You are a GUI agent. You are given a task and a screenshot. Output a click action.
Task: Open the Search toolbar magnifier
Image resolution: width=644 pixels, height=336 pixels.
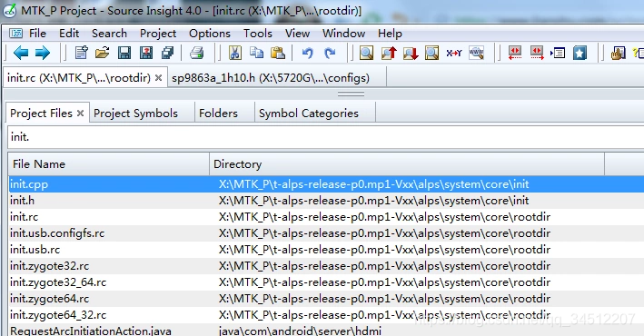(x=366, y=53)
